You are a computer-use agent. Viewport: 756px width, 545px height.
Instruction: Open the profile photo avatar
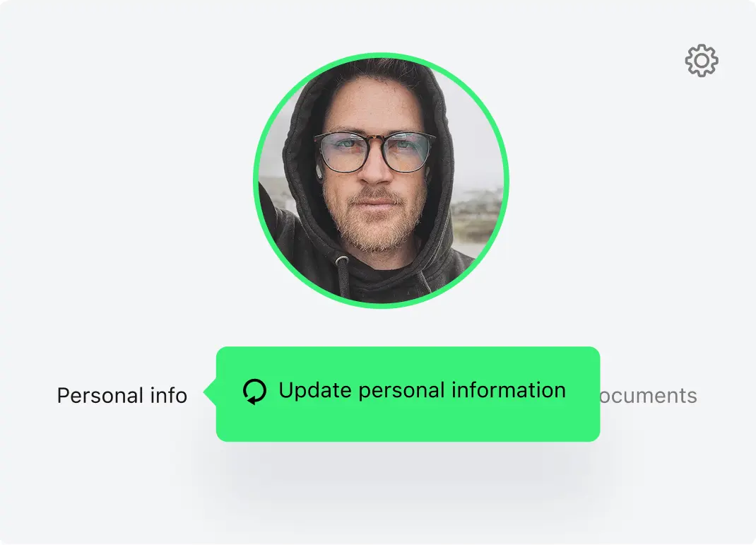[381, 180]
